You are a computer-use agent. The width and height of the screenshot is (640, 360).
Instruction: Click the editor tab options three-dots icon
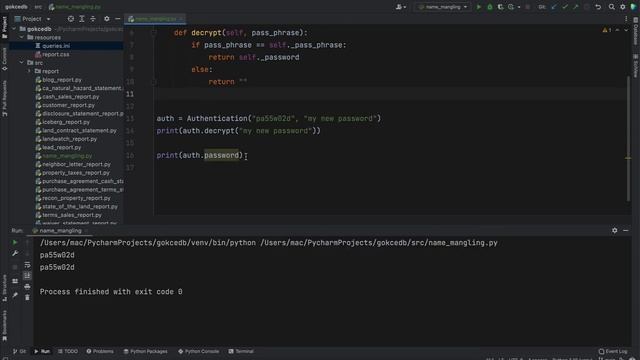tap(626, 19)
